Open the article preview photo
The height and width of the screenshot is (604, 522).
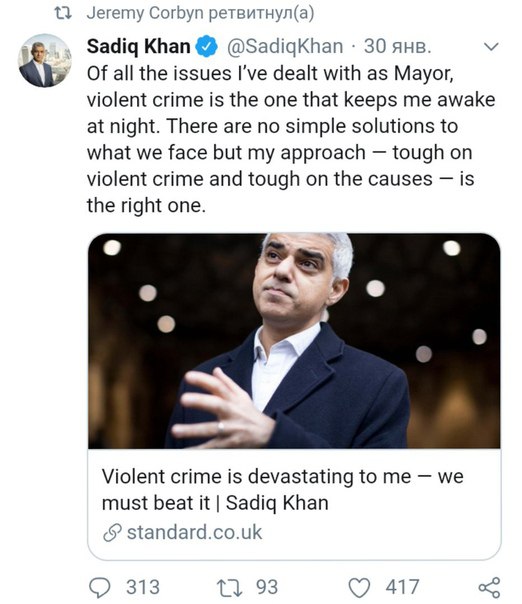coord(294,341)
